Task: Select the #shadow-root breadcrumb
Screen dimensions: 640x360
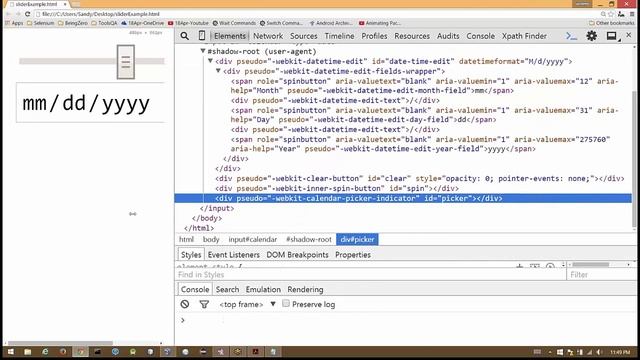Action: click(309, 239)
